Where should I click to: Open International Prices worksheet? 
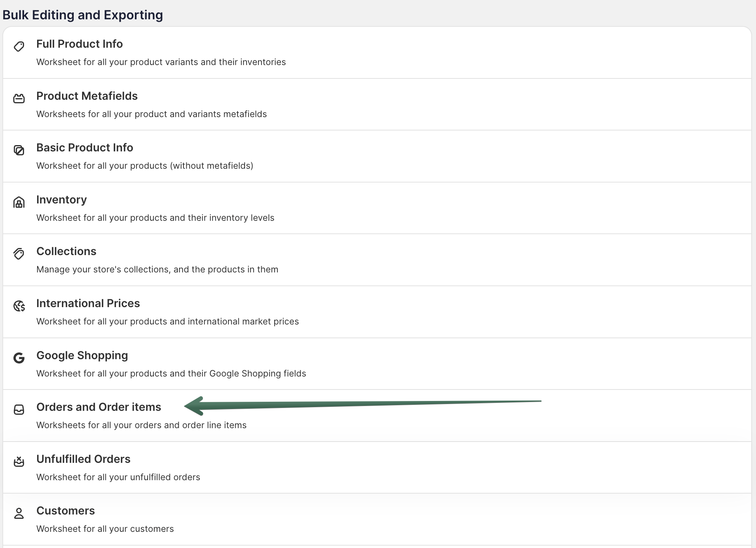(88, 303)
